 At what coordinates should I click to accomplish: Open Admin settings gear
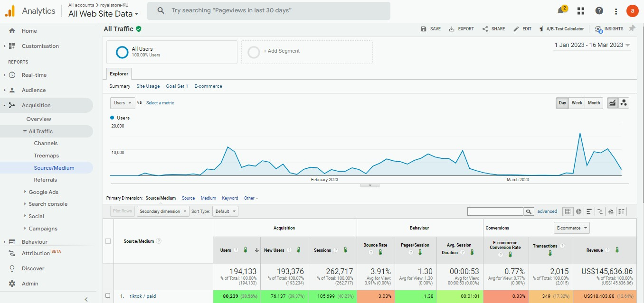coord(30,284)
